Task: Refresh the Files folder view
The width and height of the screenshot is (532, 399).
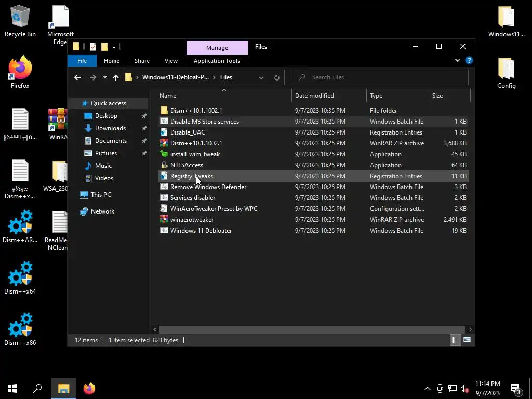Action: tap(277, 78)
